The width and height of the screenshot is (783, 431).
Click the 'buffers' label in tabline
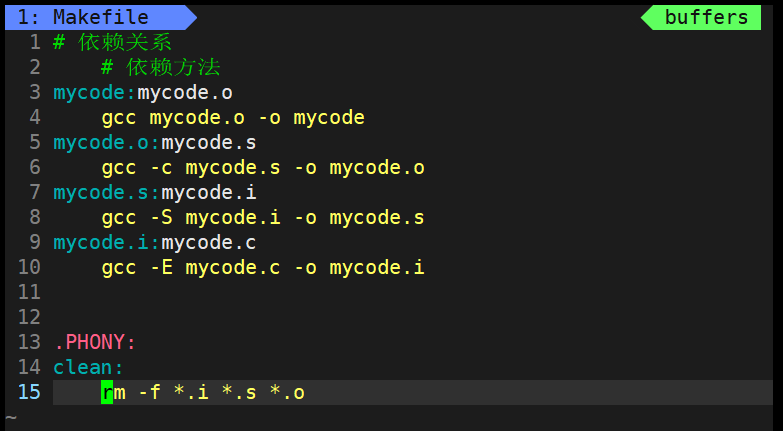click(706, 17)
